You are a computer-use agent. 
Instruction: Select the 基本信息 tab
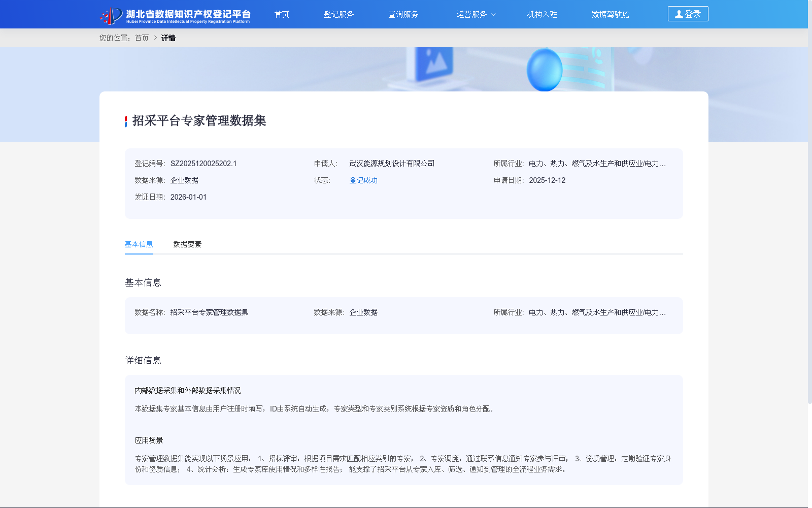[139, 244]
